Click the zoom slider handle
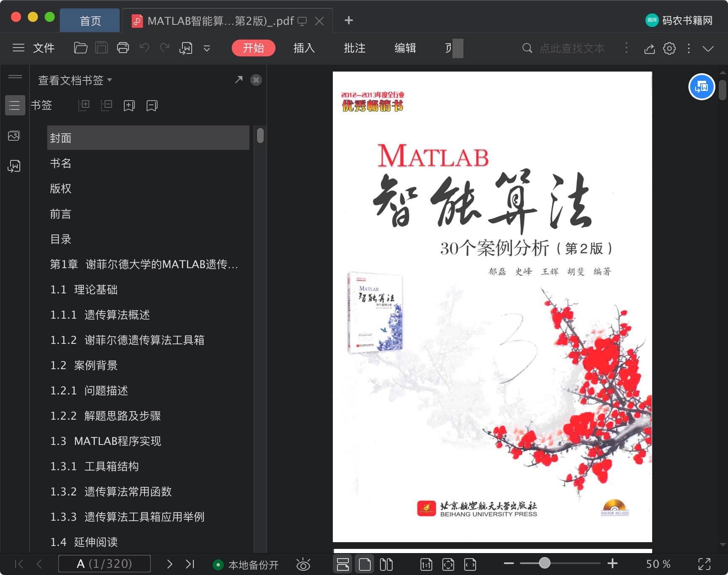The width and height of the screenshot is (728, 575). point(545,563)
